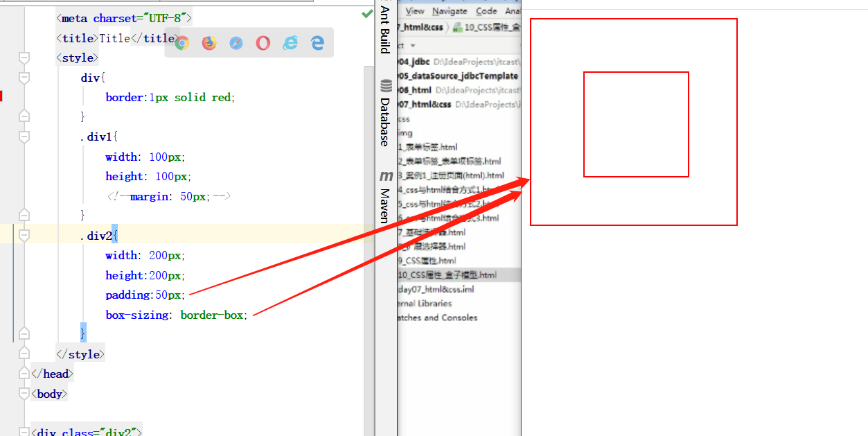Select the 06_html module in tree
868x436 pixels.
tap(415, 90)
